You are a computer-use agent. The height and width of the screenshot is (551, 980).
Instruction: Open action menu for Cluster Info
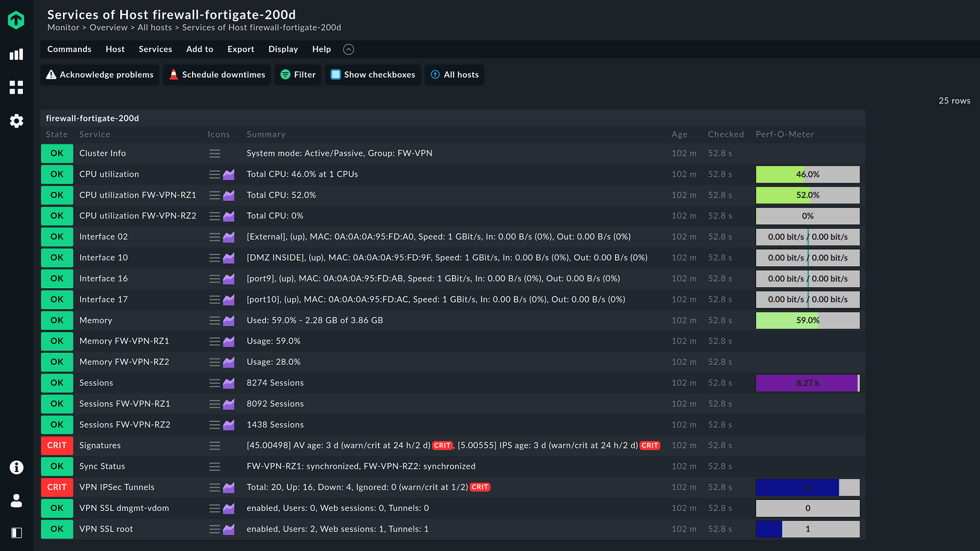point(215,153)
